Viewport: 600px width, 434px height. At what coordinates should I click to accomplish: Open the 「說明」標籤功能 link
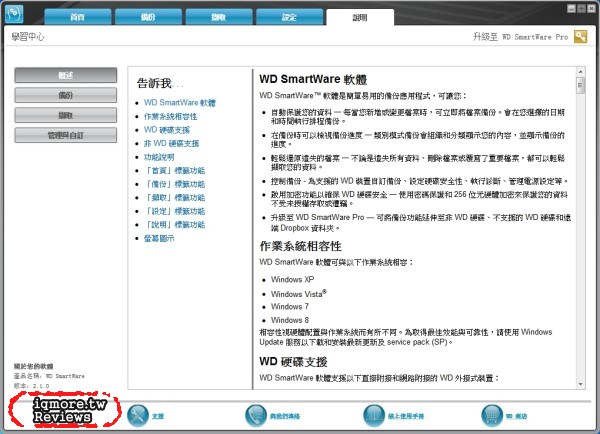click(174, 225)
